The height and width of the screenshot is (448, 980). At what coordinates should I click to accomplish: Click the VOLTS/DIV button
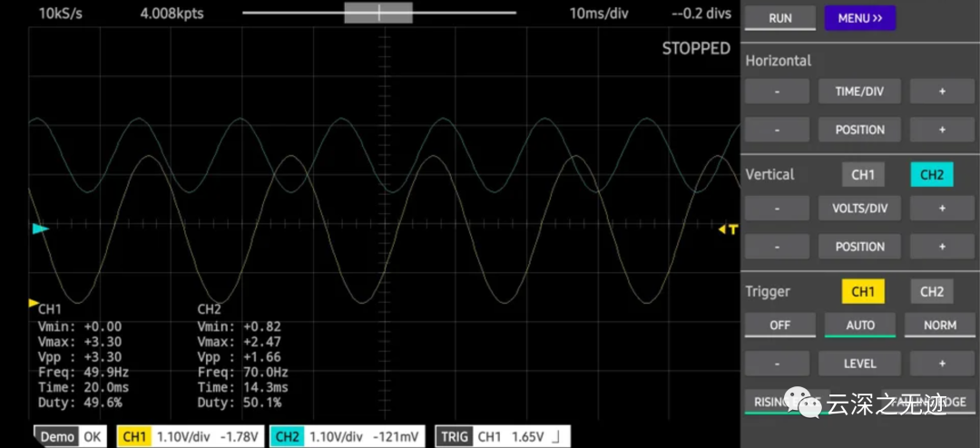coord(859,208)
